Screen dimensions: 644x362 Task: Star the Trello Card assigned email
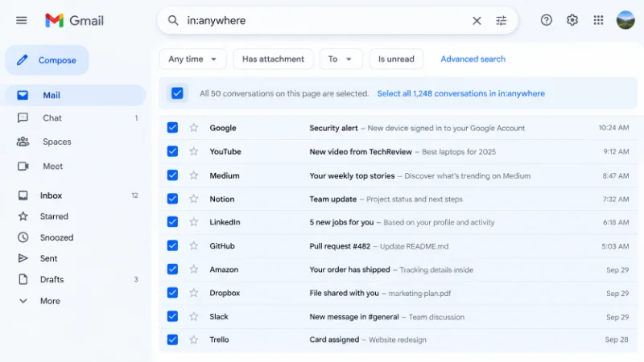pos(193,339)
